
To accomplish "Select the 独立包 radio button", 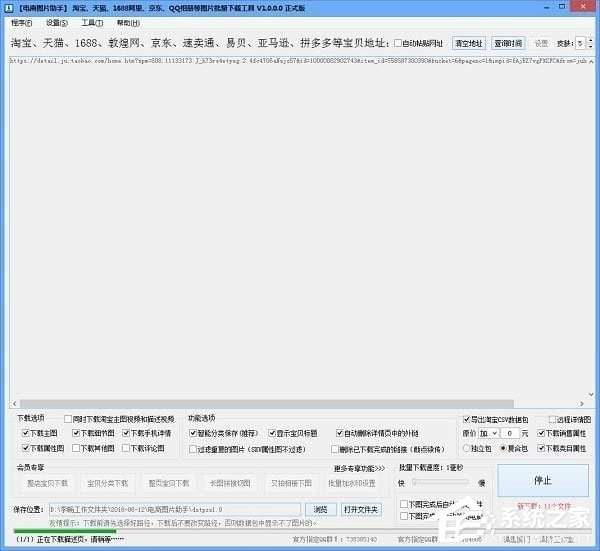I will pyautogui.click(x=466, y=448).
